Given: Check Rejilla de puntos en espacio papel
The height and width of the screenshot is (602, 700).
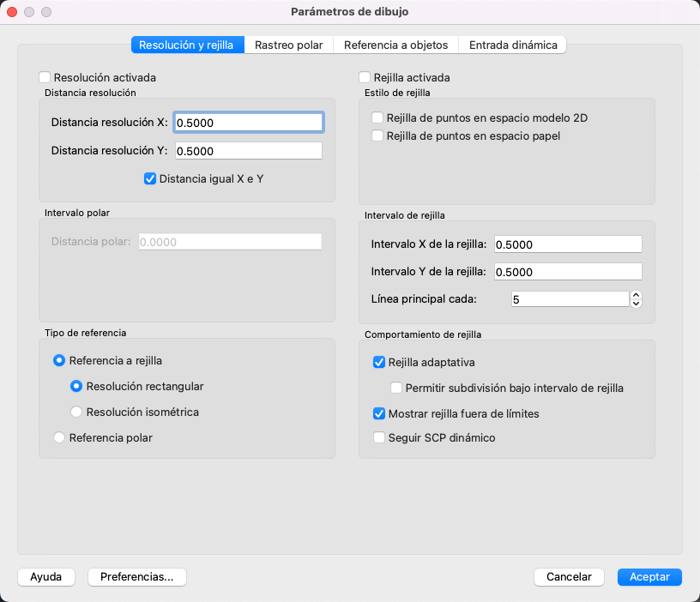Looking at the screenshot, I should [x=377, y=135].
